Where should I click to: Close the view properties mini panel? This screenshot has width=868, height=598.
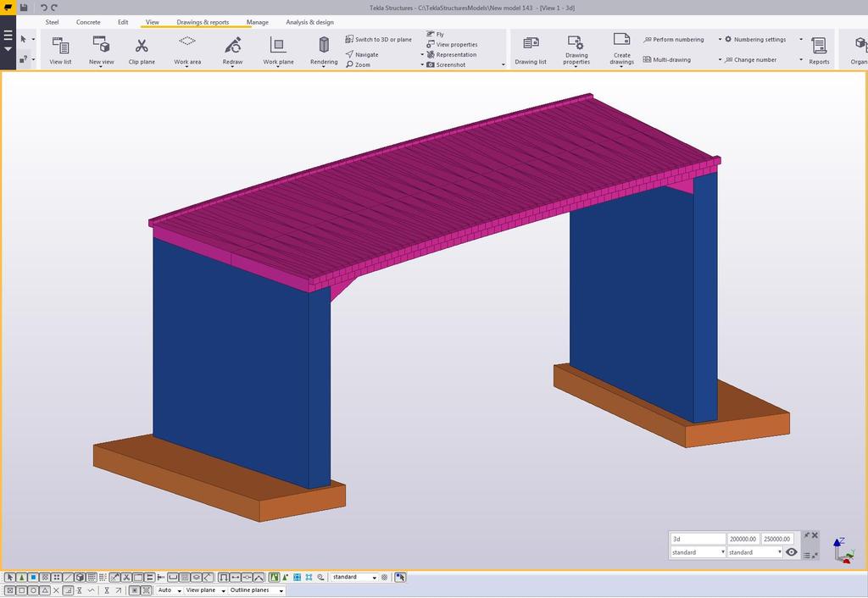[x=815, y=535]
